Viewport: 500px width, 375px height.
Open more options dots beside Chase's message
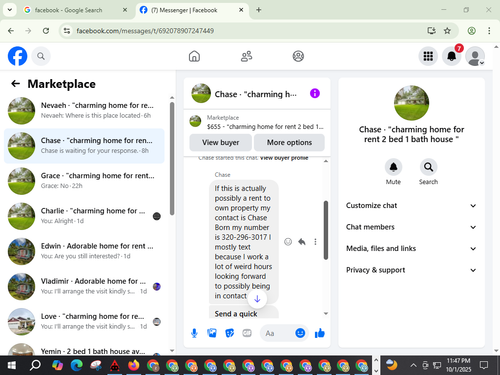point(315,242)
